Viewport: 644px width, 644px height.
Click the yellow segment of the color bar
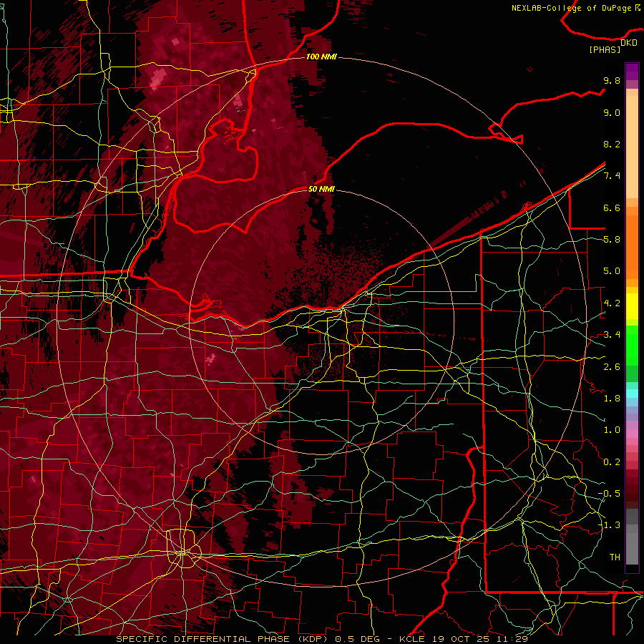tap(632, 306)
